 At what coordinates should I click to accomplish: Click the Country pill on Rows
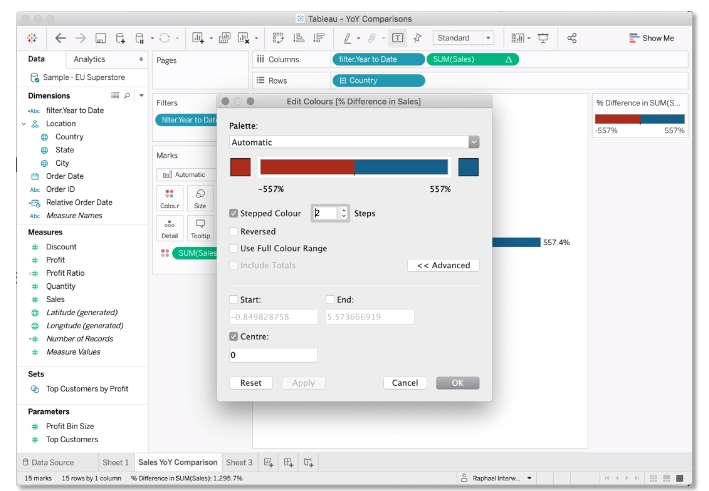pyautogui.click(x=378, y=80)
